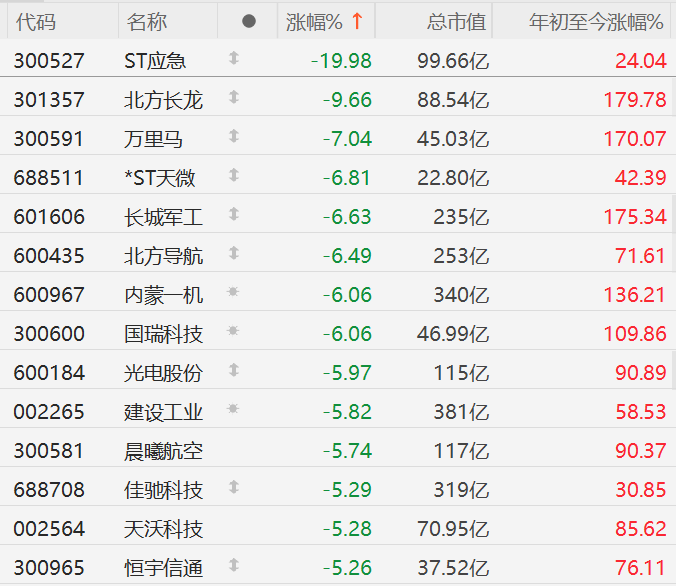Open the 国瑞科技 stock name

point(163,334)
